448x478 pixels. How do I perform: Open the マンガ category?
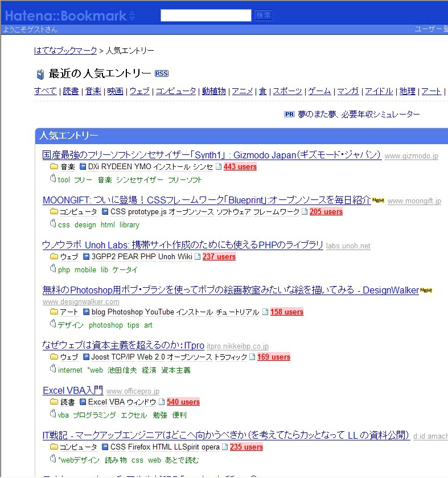click(348, 91)
